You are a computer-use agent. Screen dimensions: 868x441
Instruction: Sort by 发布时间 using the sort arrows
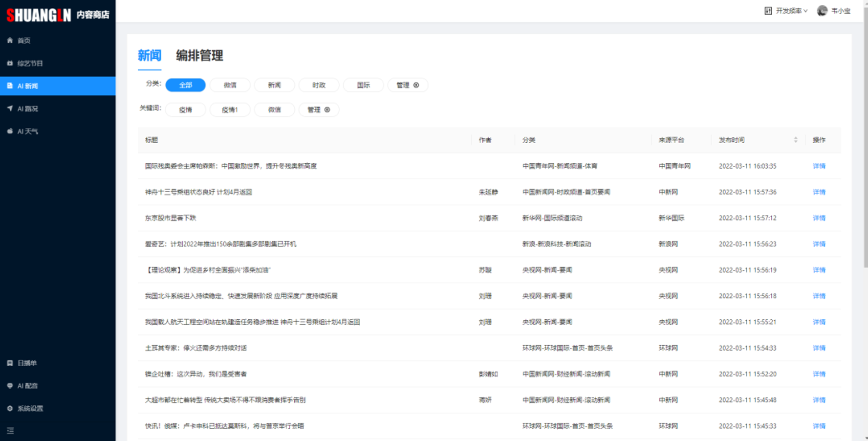click(x=796, y=140)
